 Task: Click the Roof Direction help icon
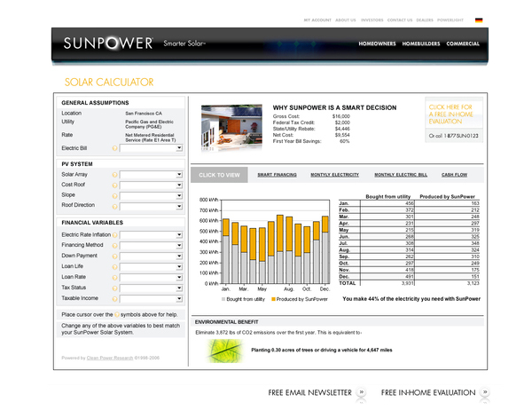point(114,207)
